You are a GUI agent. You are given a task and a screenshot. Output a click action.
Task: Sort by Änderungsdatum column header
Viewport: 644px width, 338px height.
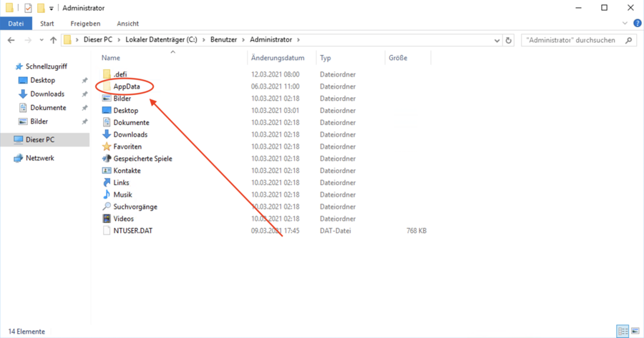(278, 58)
